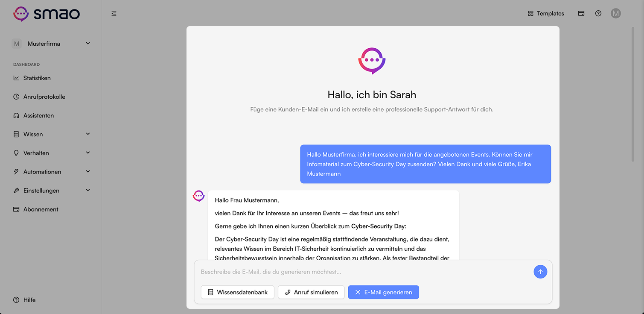The width and height of the screenshot is (644, 314).
Task: Click the Automationen lightning icon
Action: click(x=16, y=172)
